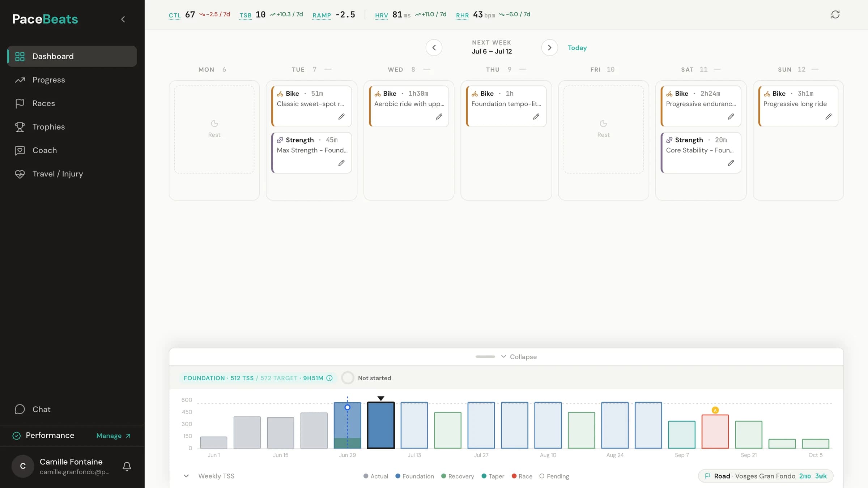This screenshot has width=868, height=488.
Task: Toggle the Pending legend item
Action: tap(554, 476)
